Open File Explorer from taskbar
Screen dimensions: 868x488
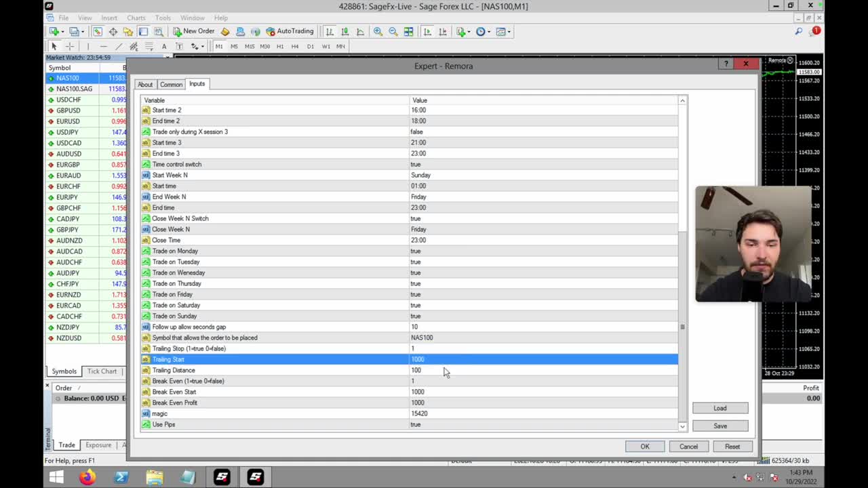155,477
